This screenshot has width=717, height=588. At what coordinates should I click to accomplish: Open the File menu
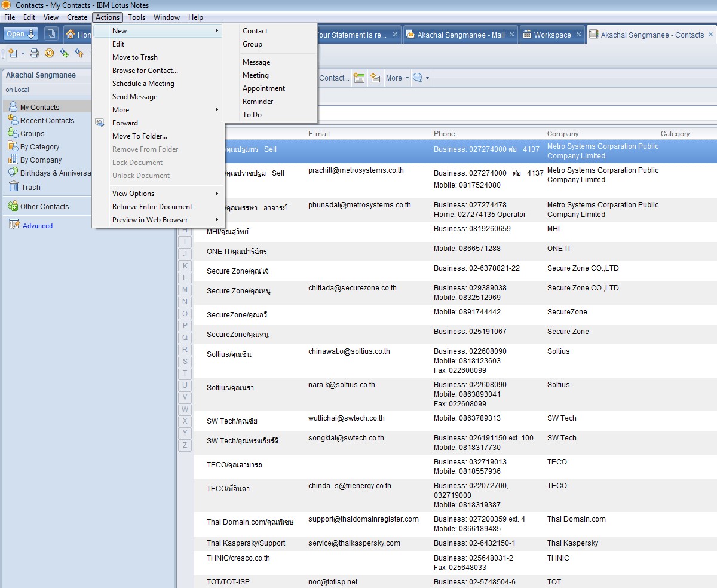click(10, 17)
